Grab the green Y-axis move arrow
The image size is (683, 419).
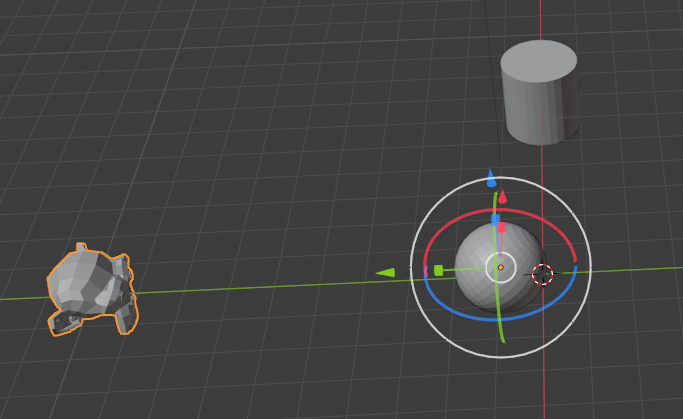(385, 273)
